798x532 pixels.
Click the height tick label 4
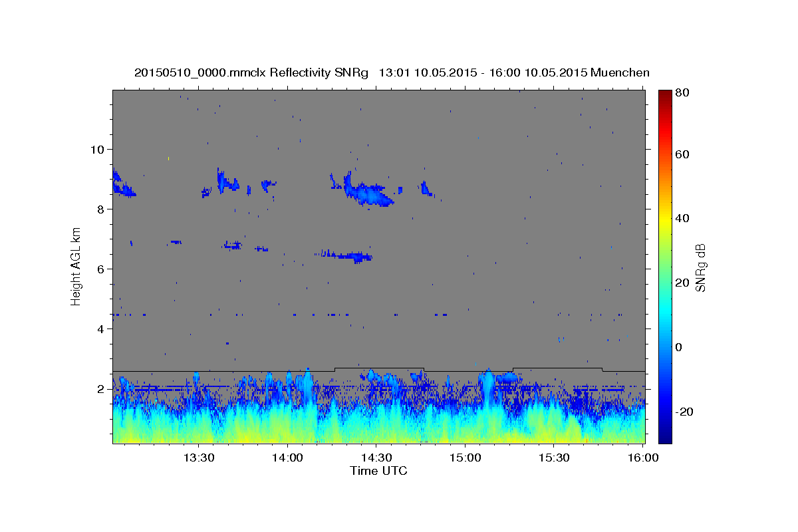click(x=99, y=329)
